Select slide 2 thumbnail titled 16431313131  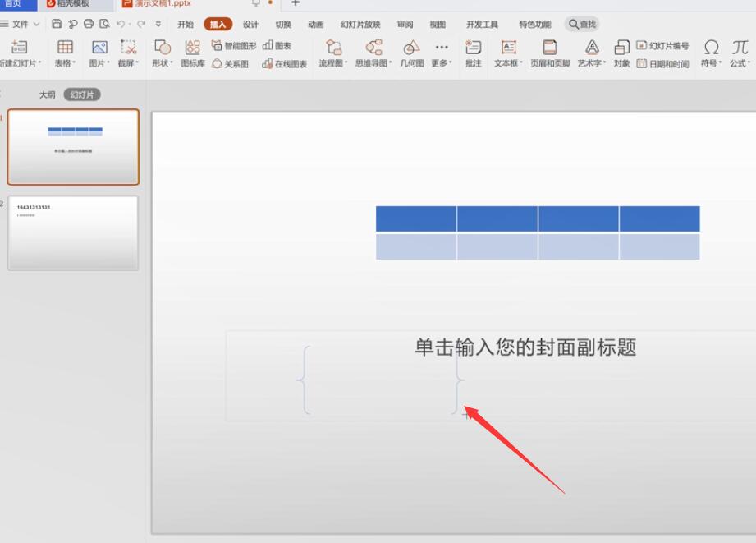(x=73, y=232)
